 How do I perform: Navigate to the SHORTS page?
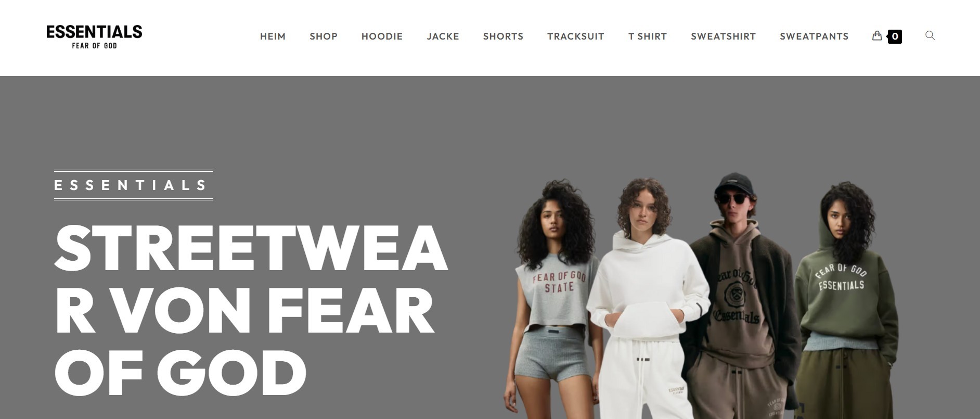click(503, 36)
